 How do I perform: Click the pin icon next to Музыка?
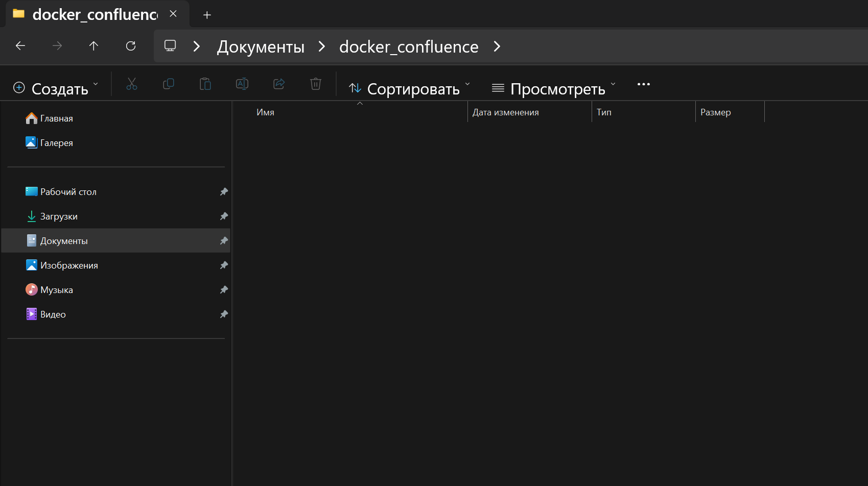(224, 290)
